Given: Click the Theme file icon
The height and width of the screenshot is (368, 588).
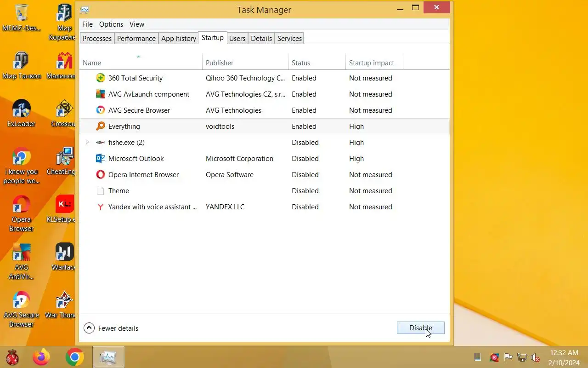Looking at the screenshot, I should pos(100,191).
